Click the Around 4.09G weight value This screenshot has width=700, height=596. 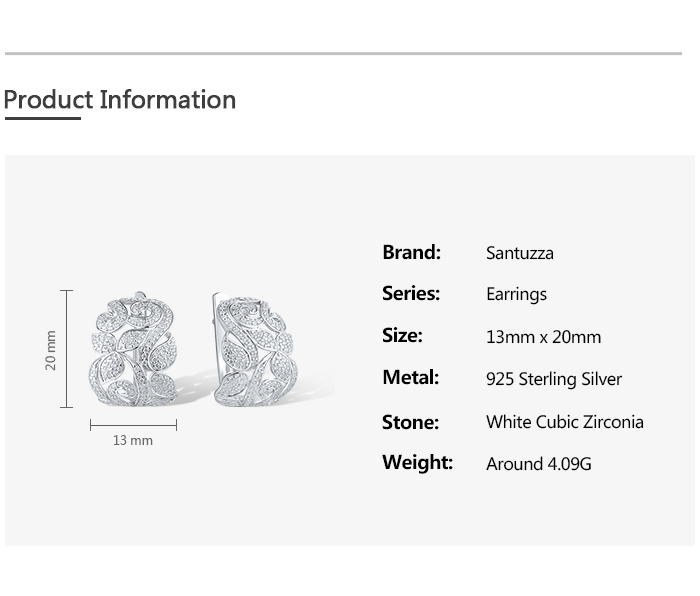coord(538,464)
